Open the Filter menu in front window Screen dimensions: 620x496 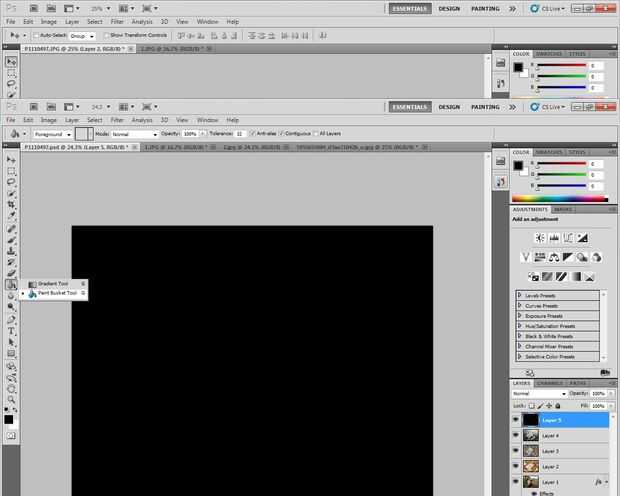117,120
